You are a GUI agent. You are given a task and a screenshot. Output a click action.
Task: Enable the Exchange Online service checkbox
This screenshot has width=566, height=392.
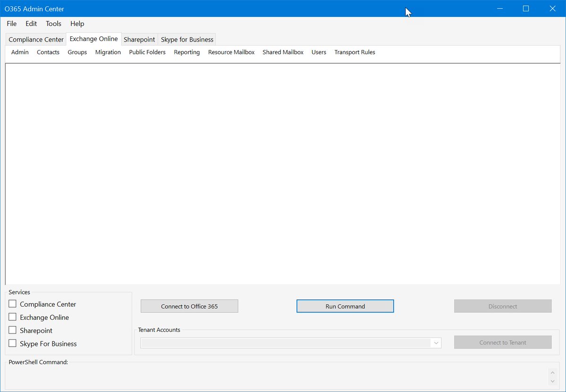pos(13,317)
